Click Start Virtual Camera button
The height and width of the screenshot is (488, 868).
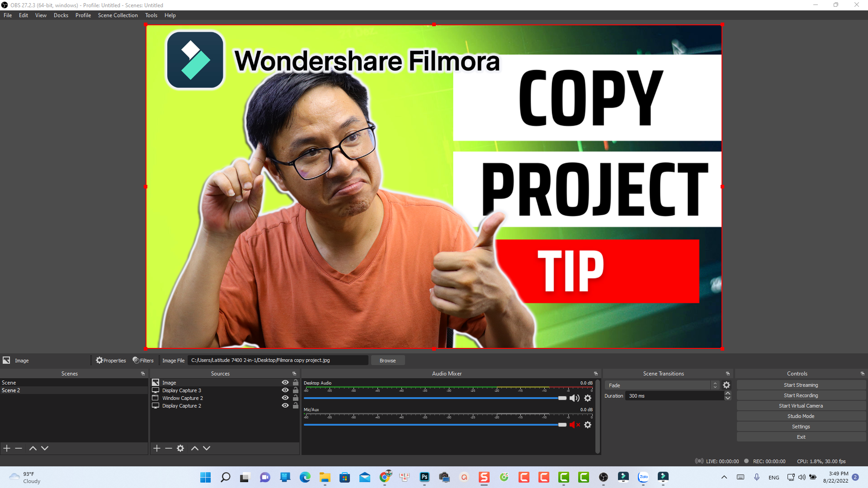[801, 406]
